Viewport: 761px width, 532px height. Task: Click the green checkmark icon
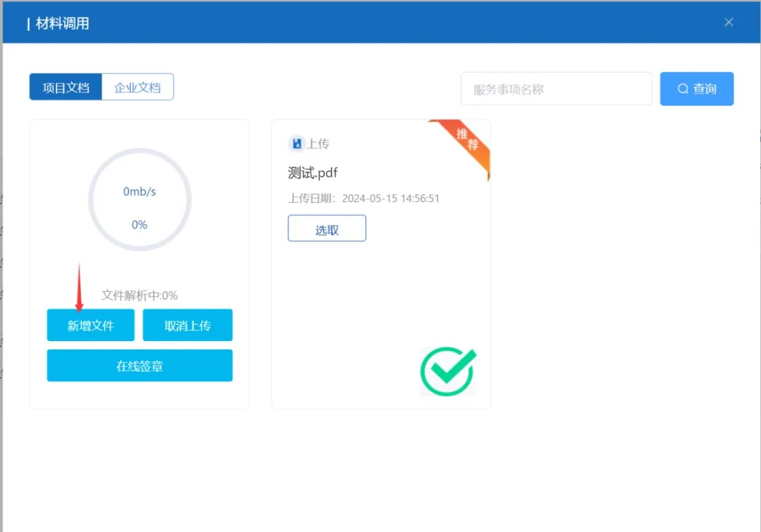tap(448, 371)
